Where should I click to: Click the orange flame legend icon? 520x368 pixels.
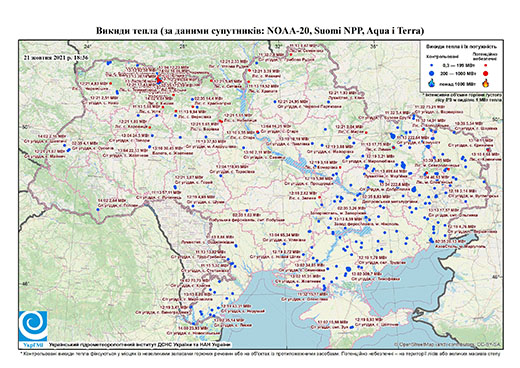(486, 83)
